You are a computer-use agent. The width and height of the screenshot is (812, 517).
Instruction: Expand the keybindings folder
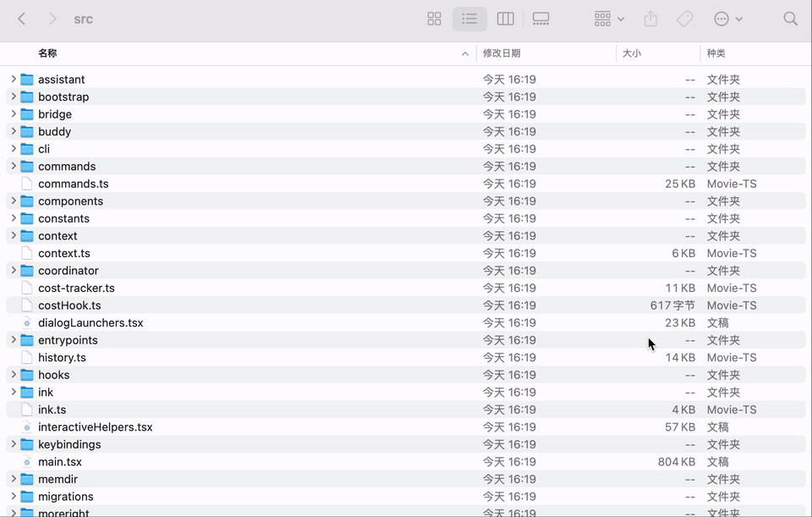pos(14,444)
